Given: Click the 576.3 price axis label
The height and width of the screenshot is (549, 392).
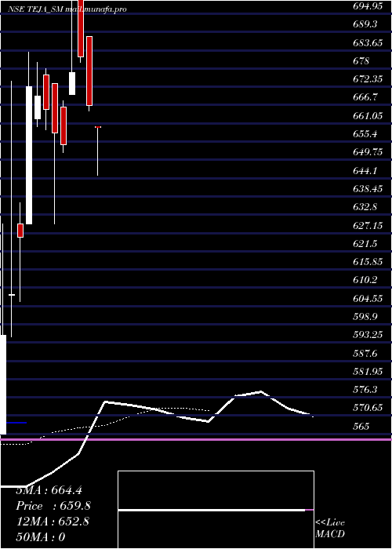Looking at the screenshot, I should 365,390.
